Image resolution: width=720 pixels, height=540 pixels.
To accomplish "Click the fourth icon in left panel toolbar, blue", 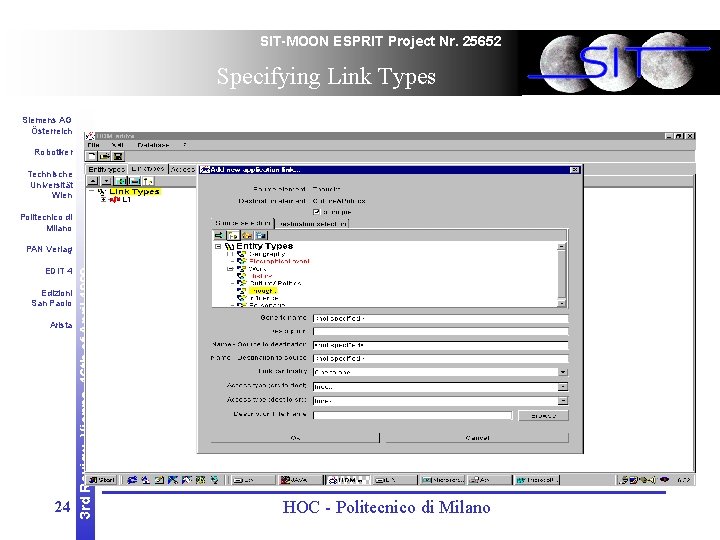I will pos(135,181).
